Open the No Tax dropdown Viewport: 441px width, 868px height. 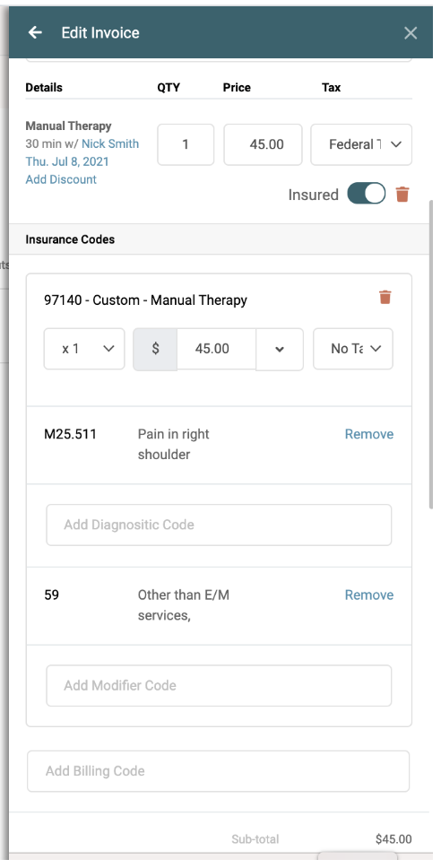[353, 349]
